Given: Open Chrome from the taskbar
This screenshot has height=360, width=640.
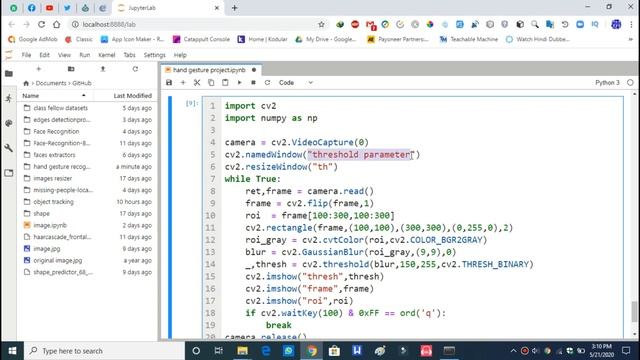Looking at the screenshot, I should (312, 351).
